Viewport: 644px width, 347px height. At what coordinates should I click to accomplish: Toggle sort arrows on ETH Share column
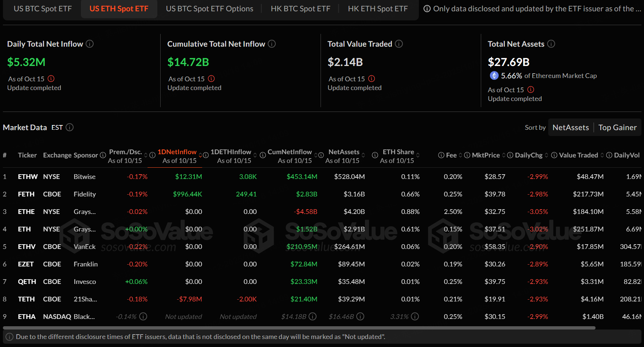point(418,155)
